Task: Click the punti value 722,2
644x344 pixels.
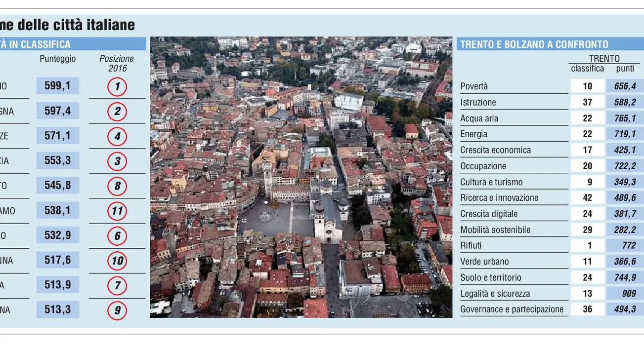Action: (625, 166)
